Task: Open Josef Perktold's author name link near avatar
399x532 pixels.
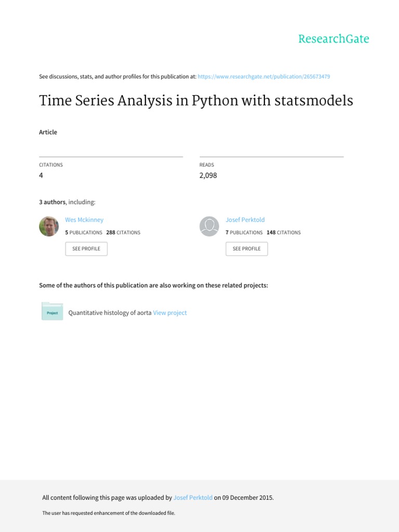Action: click(x=245, y=220)
